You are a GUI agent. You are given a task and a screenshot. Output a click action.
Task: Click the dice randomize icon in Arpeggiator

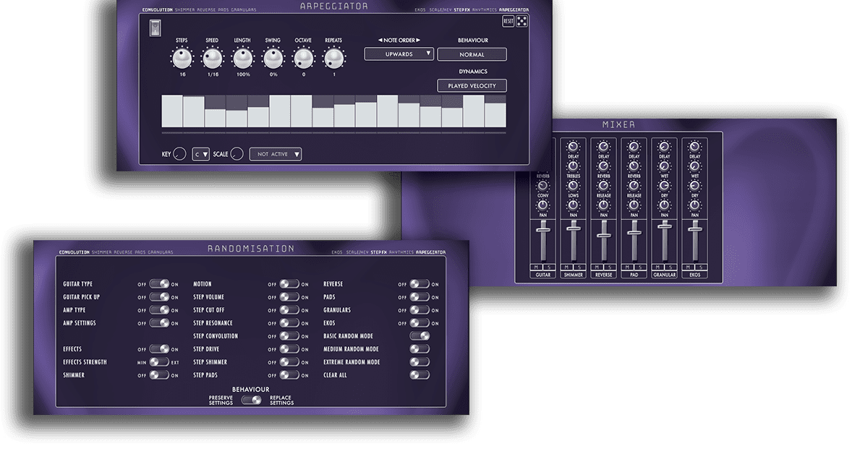(x=522, y=22)
